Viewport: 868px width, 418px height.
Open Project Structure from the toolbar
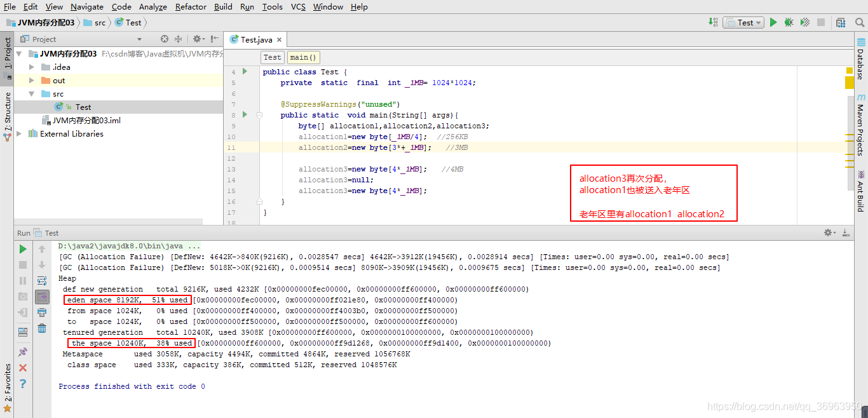tap(841, 22)
